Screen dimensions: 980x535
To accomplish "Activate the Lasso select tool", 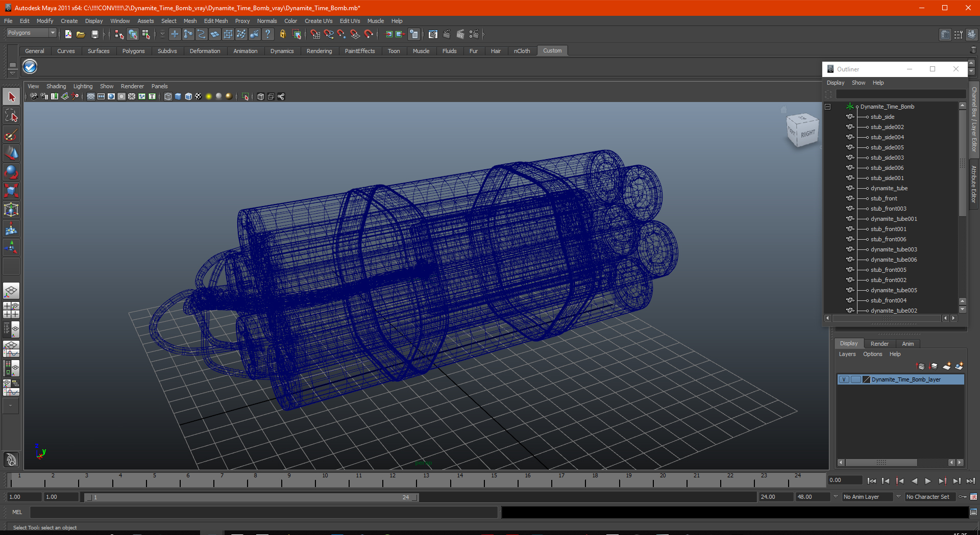I will pyautogui.click(x=11, y=116).
